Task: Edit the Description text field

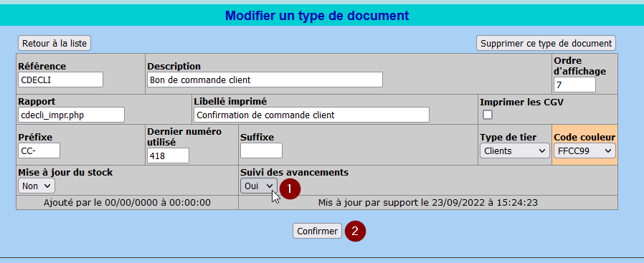Action: 265,80
